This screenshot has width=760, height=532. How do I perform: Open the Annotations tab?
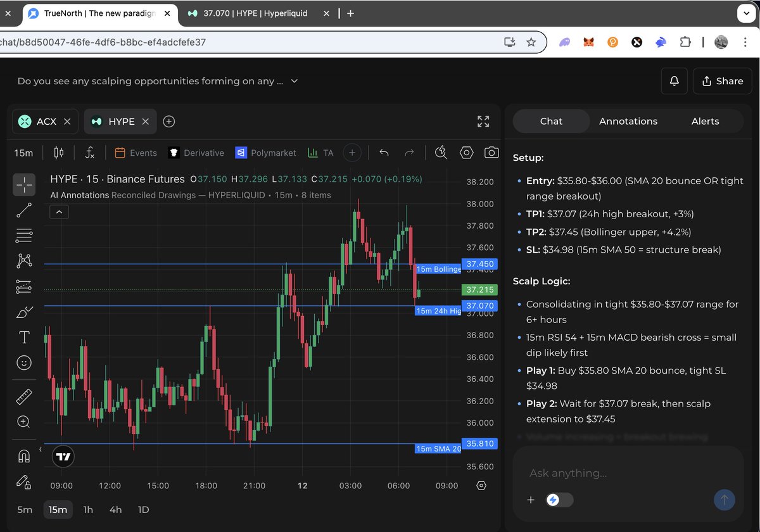coord(628,121)
